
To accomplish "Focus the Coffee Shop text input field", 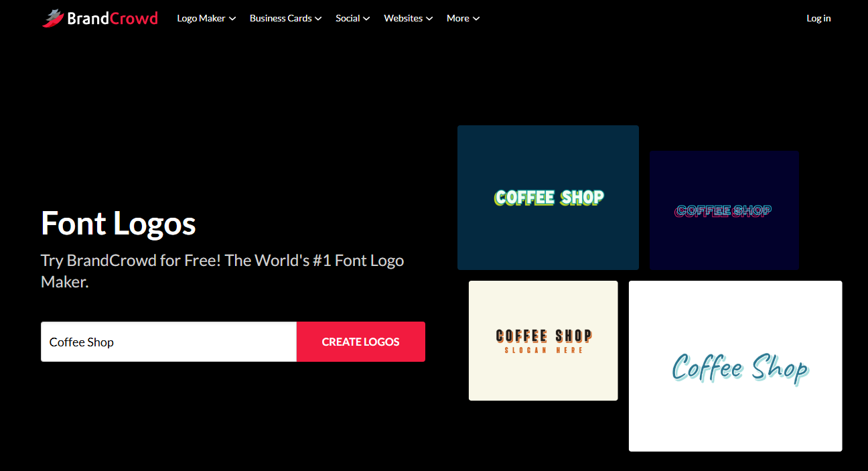I will (169, 342).
